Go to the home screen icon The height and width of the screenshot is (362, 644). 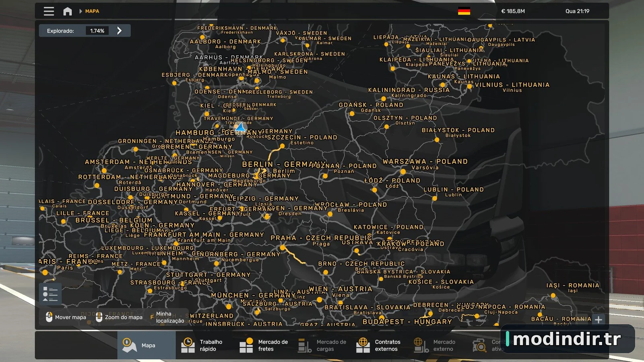click(x=68, y=11)
